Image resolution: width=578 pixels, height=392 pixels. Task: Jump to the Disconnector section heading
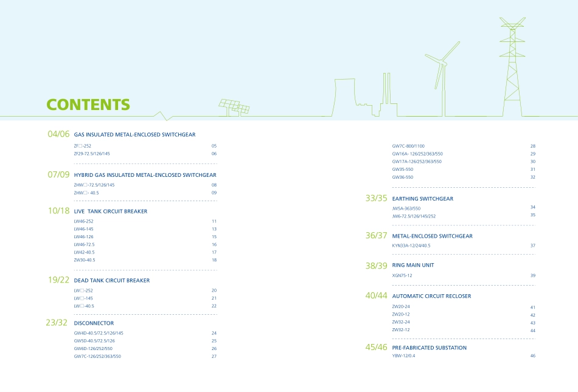tap(94, 323)
